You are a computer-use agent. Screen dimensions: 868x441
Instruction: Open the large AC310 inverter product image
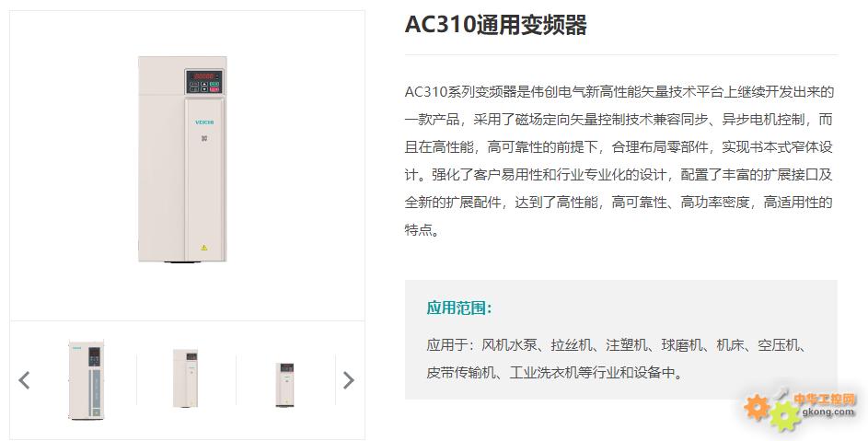coord(182,159)
